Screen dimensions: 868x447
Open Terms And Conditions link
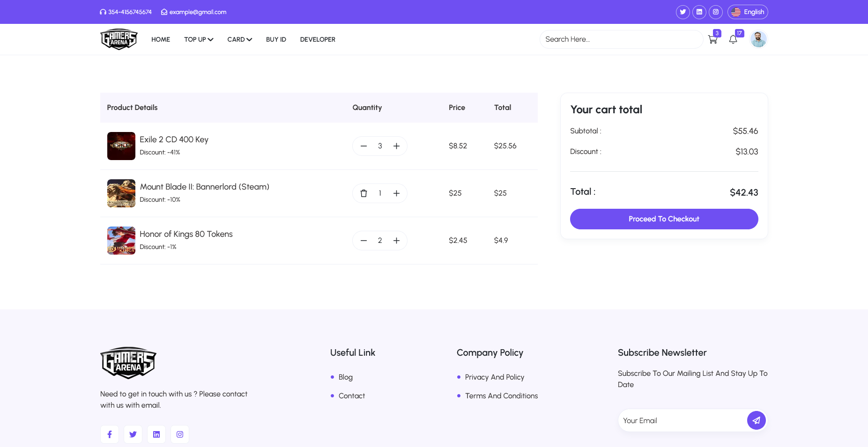coord(501,396)
